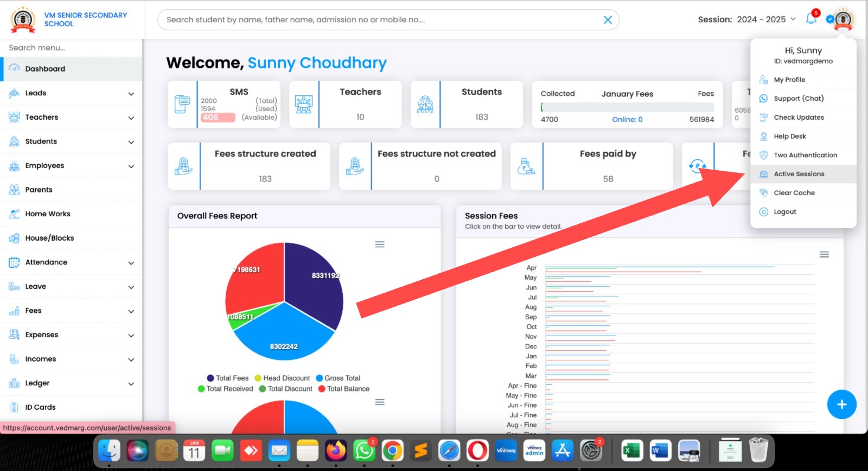Expand the Attendance sidebar menu
The width and height of the screenshot is (868, 471).
[x=131, y=262]
